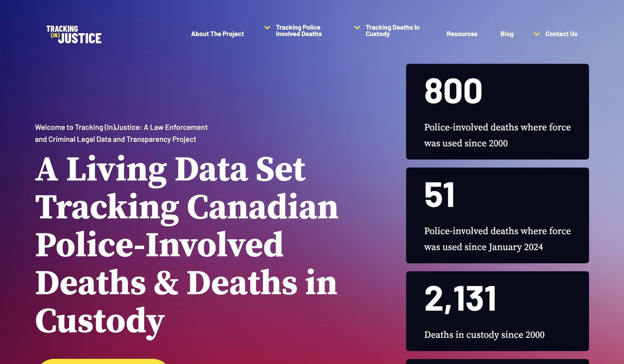Select text 'Police-involved deaths where force was used since 2000'
Screen dimensions: 624x364
point(497,135)
